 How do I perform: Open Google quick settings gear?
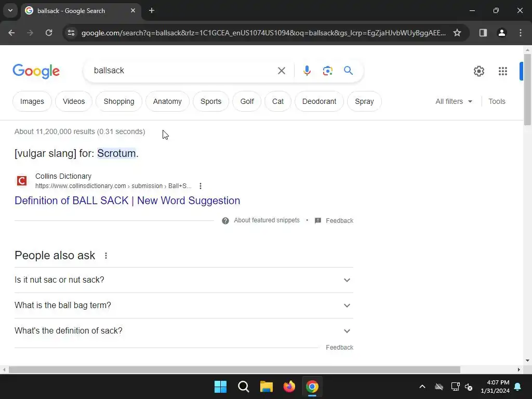(x=478, y=71)
